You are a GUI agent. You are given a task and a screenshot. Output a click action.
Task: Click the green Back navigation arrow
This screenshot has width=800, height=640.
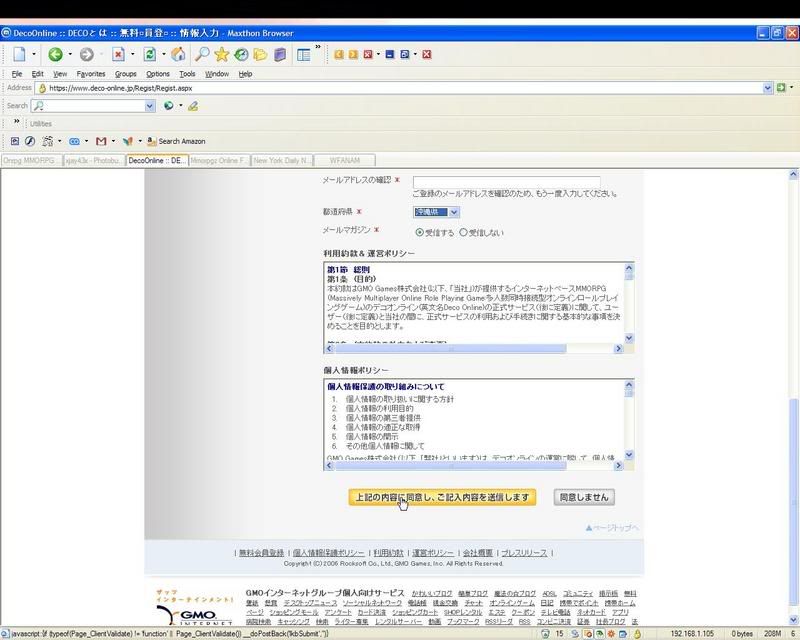54,54
